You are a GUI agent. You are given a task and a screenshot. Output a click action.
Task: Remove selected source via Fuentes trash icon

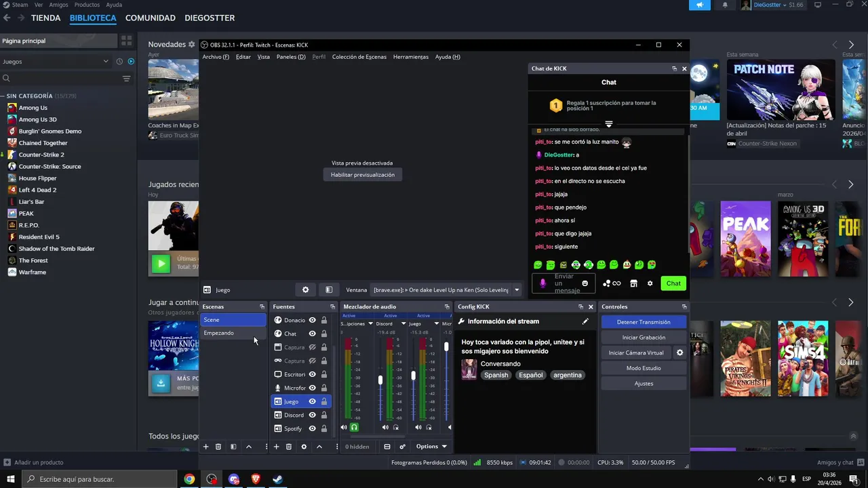point(288,447)
